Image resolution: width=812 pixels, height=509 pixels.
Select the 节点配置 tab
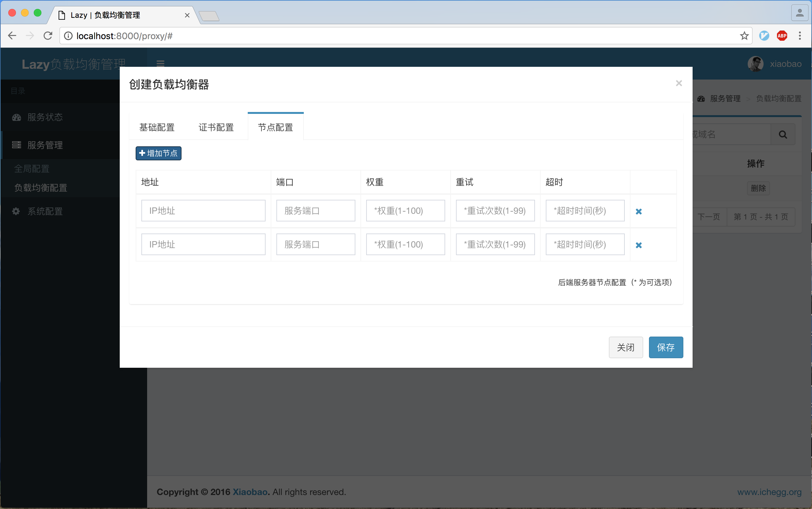(276, 127)
